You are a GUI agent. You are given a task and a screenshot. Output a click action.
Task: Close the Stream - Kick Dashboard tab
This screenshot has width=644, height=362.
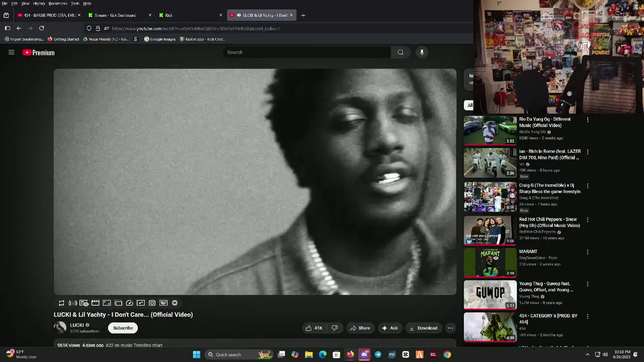click(150, 15)
